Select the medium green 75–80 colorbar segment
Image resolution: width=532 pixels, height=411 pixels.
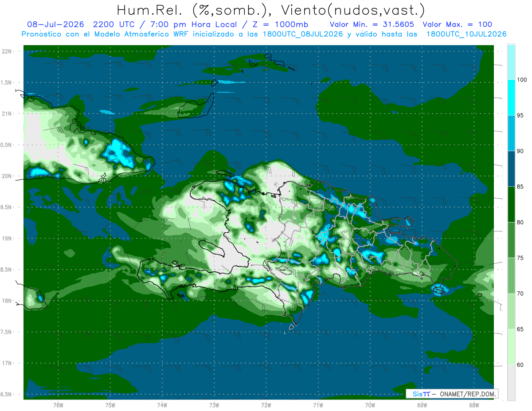point(511,240)
